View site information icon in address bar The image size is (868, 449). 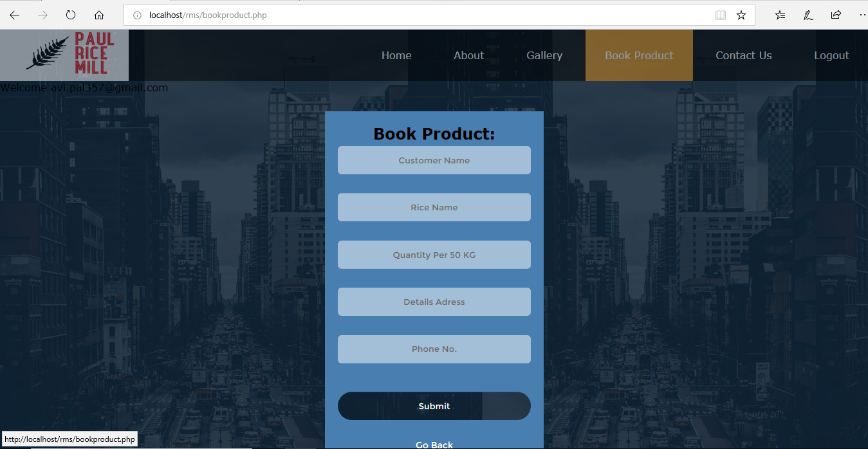[137, 15]
